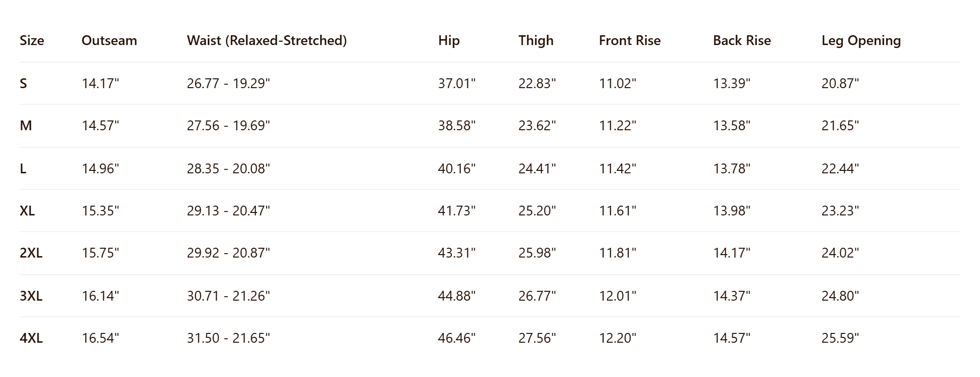Select the 14.17" back rise for 2XL
980x377 pixels.
pyautogui.click(x=732, y=253)
